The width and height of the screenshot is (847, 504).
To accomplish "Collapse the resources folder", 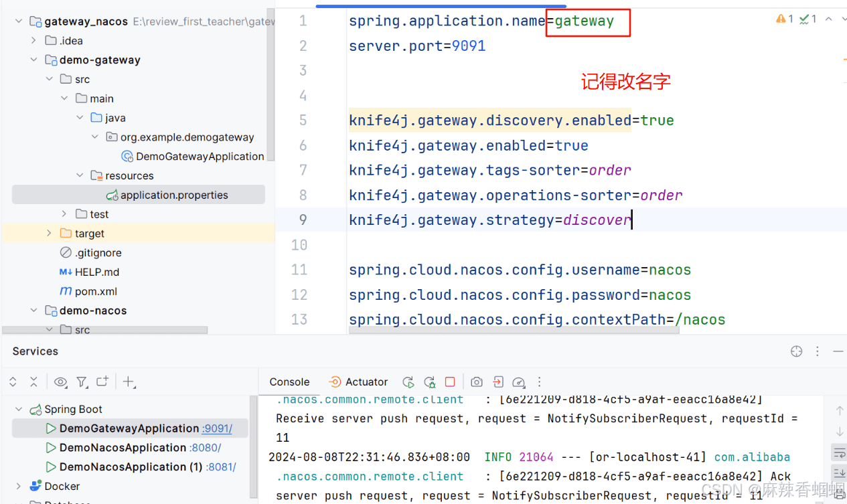I will pyautogui.click(x=80, y=176).
